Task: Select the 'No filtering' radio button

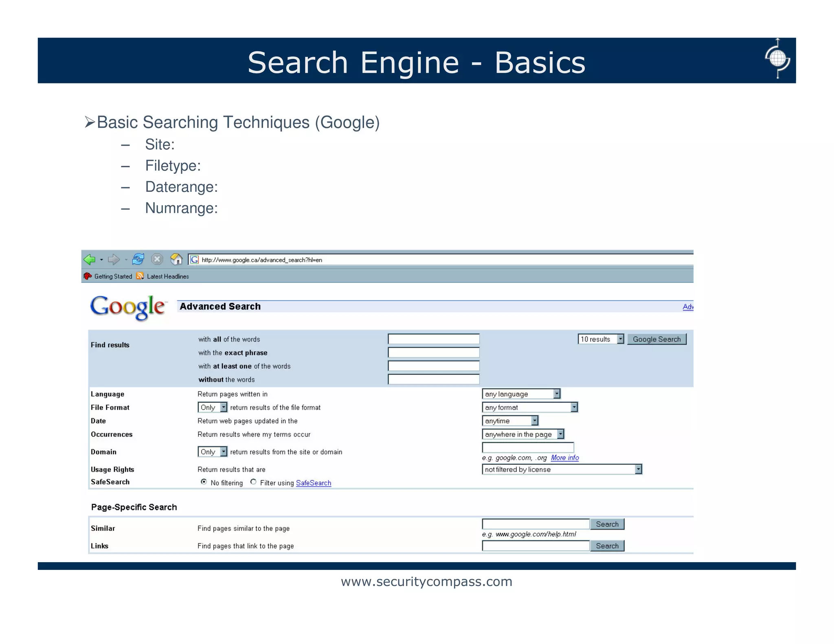Action: [204, 482]
